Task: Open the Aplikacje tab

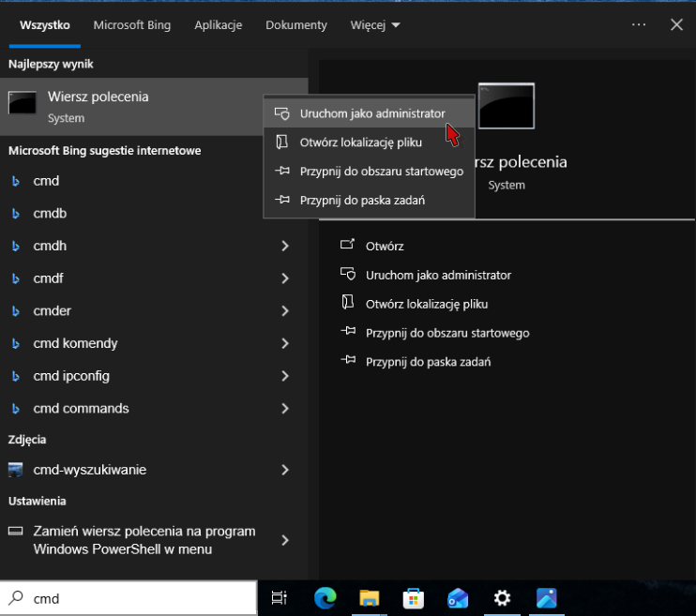Action: 219,25
